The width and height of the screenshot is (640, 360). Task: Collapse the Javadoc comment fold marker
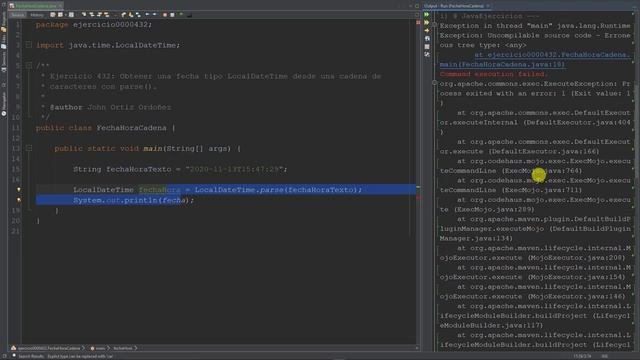(29, 65)
